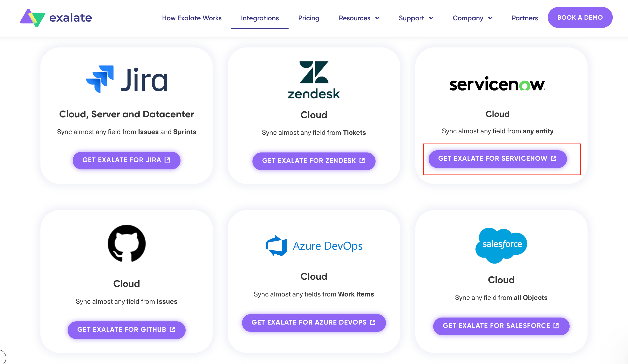Visit the Partners page

[x=525, y=18]
